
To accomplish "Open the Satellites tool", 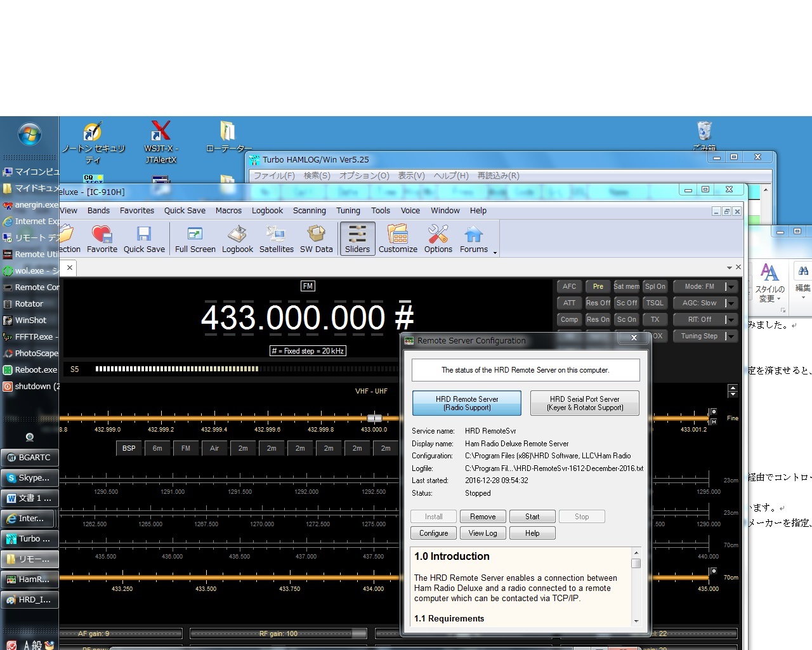I will tap(276, 239).
